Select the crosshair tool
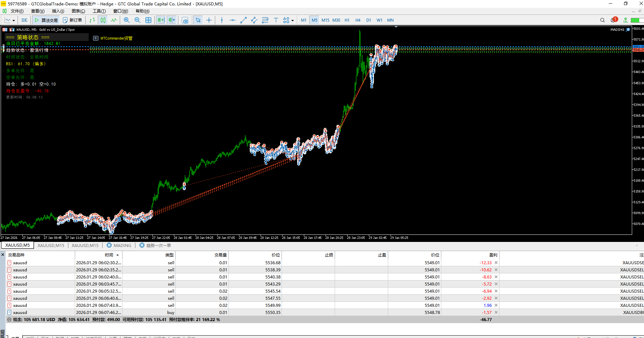Image resolution: width=644 pixels, height=338 pixels. pos(209,20)
